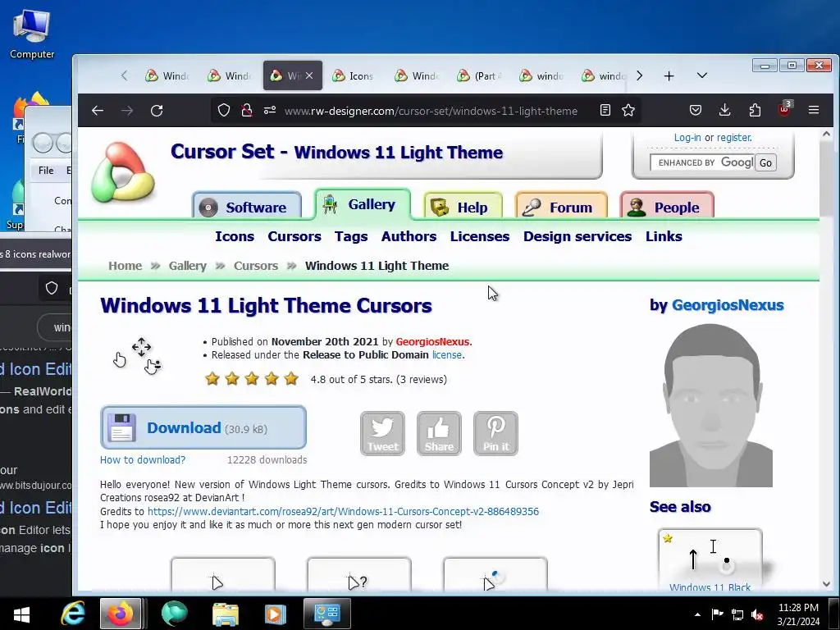The image size is (840, 630).
Task: Click the Go search button
Action: (x=765, y=163)
